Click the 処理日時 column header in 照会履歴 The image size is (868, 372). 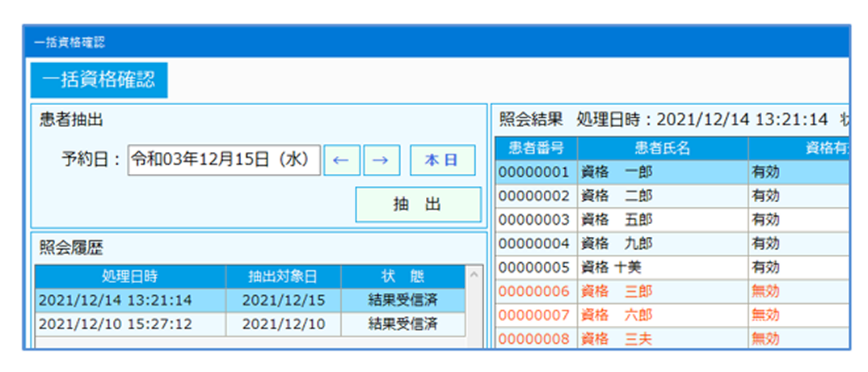tap(131, 277)
